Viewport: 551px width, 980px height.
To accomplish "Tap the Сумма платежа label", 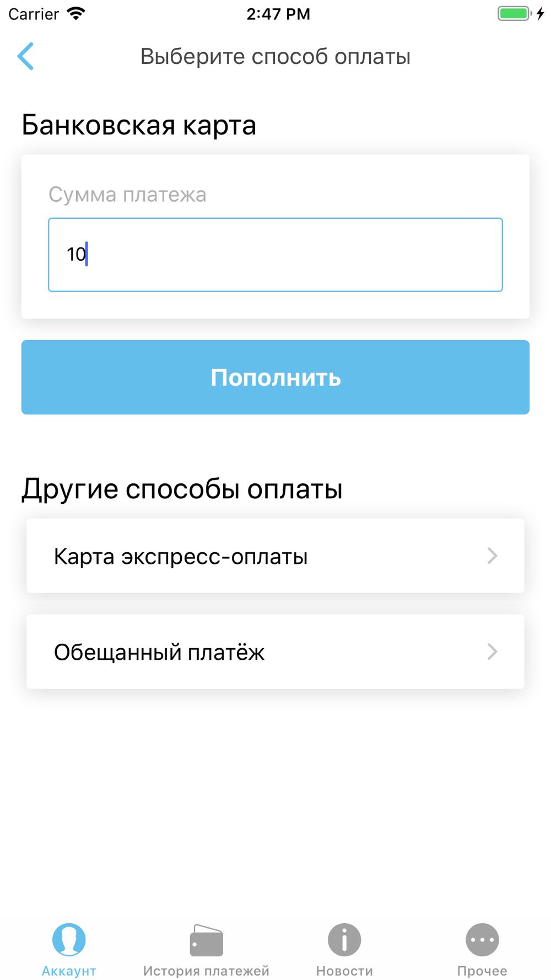I will (x=127, y=195).
